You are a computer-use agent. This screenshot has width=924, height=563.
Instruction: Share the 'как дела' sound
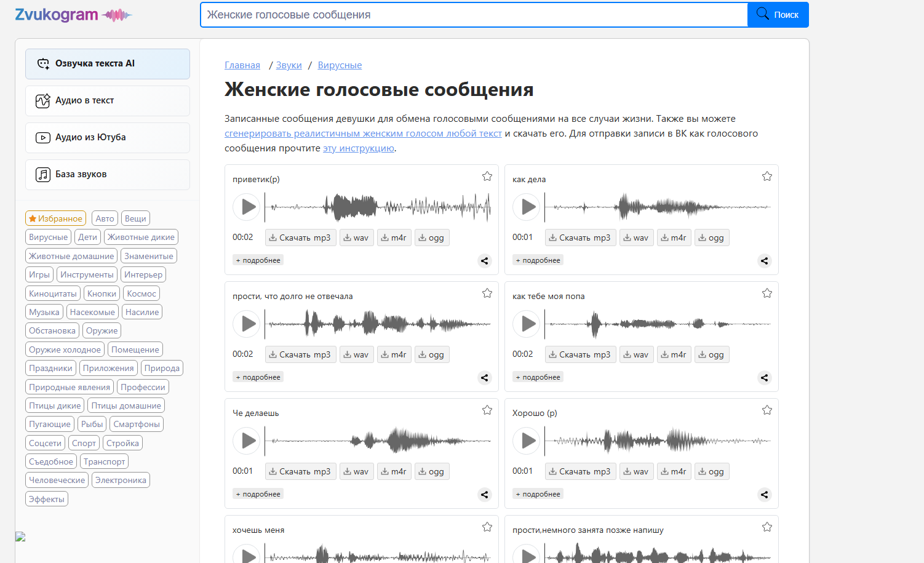pos(764,261)
